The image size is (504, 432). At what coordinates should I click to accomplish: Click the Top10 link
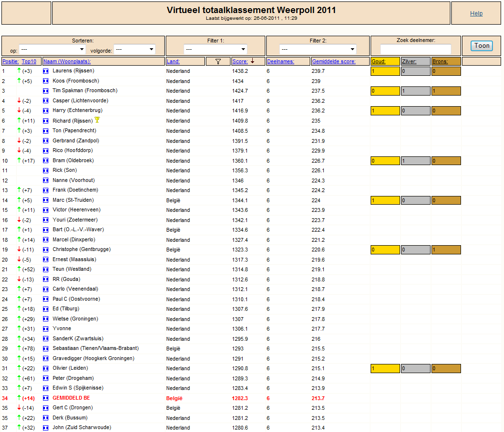pos(29,61)
